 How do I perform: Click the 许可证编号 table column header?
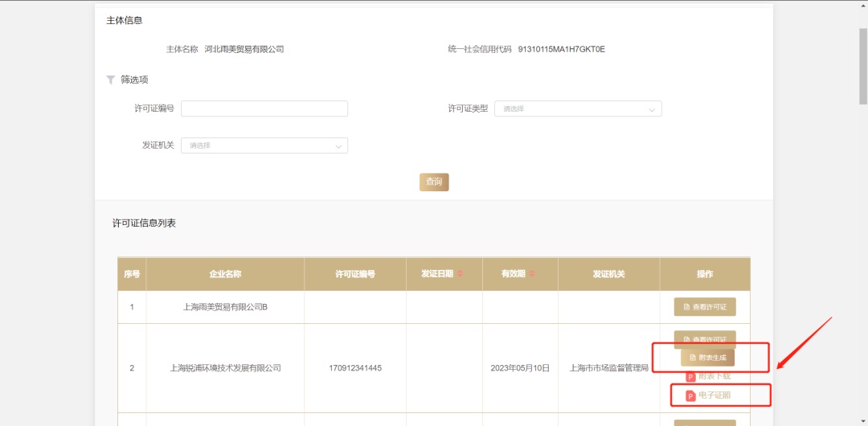(354, 274)
